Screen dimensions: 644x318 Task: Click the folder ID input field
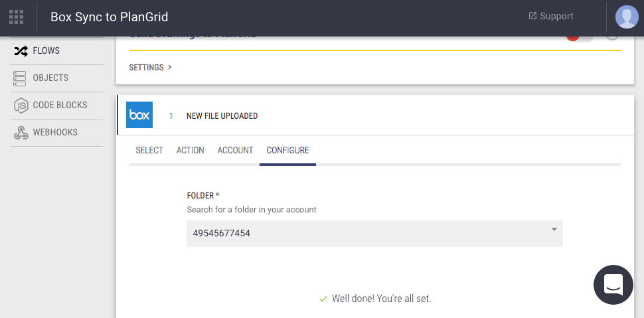click(x=365, y=234)
